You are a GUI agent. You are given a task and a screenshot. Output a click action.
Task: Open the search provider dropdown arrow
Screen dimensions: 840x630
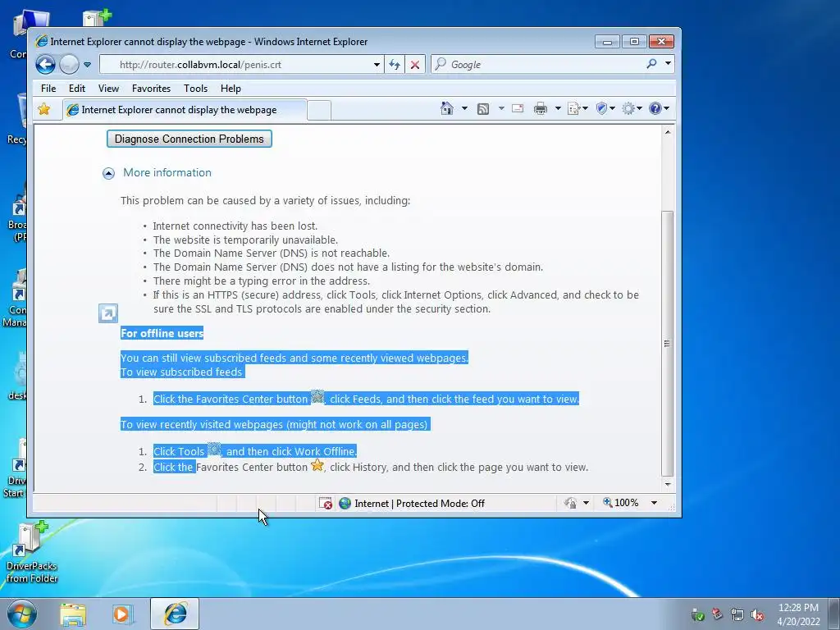pyautogui.click(x=668, y=64)
